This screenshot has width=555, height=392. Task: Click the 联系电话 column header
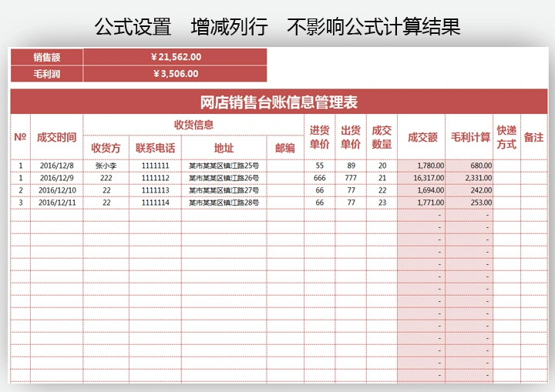click(155, 148)
